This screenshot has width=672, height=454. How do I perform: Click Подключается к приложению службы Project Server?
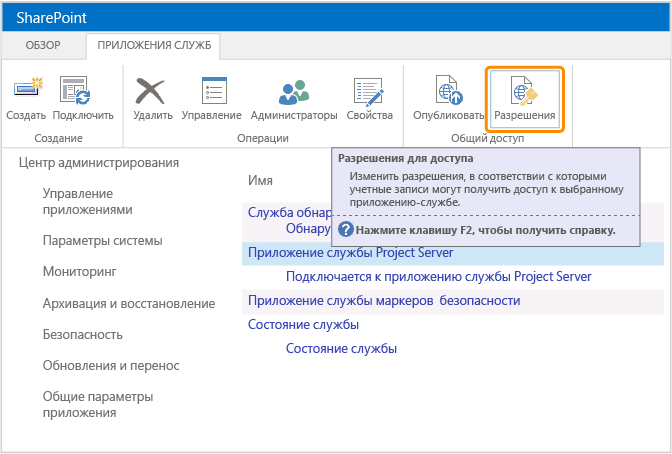click(x=438, y=277)
